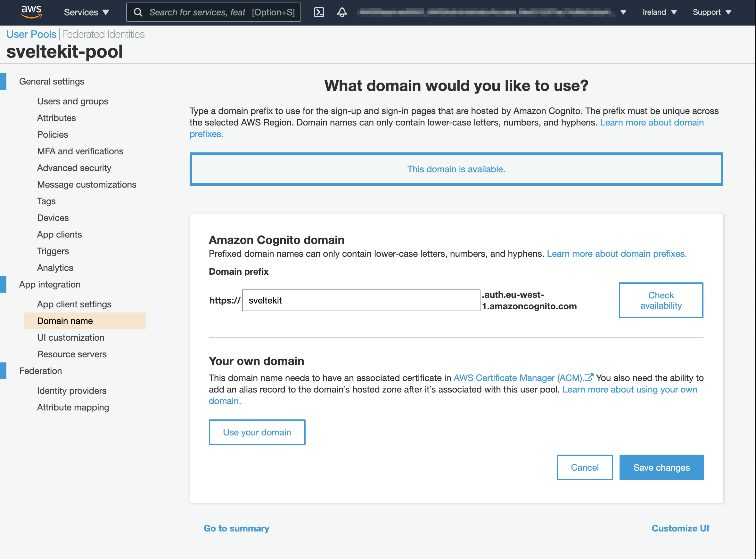This screenshot has height=559, width=756.
Task: Click the Check availability button
Action: point(661,300)
